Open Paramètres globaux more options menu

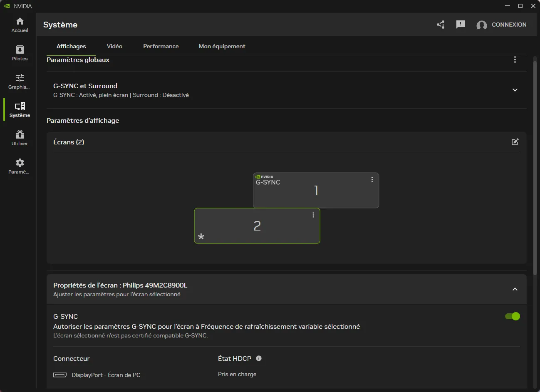(x=515, y=60)
